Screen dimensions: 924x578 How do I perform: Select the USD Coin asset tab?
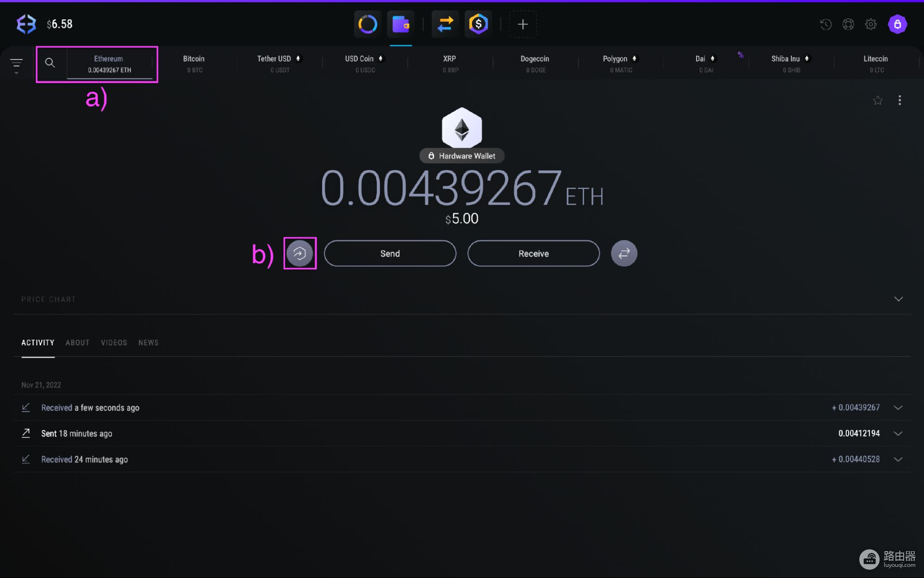pos(365,64)
